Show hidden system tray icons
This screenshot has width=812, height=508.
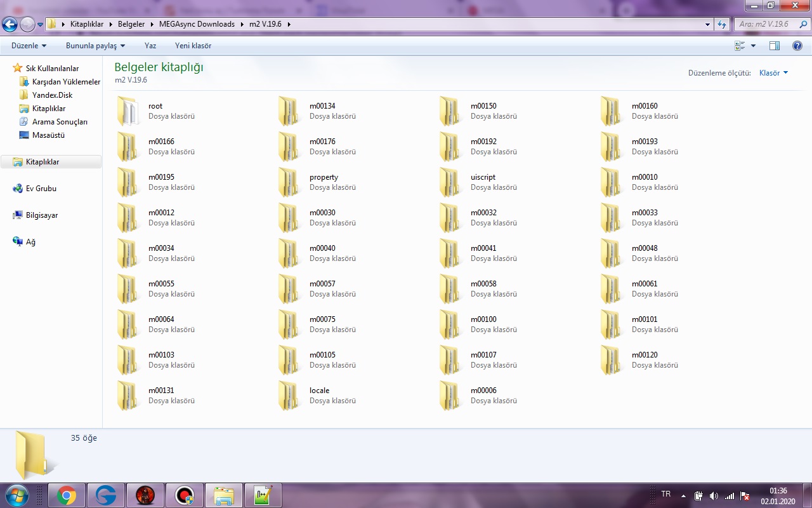(683, 495)
